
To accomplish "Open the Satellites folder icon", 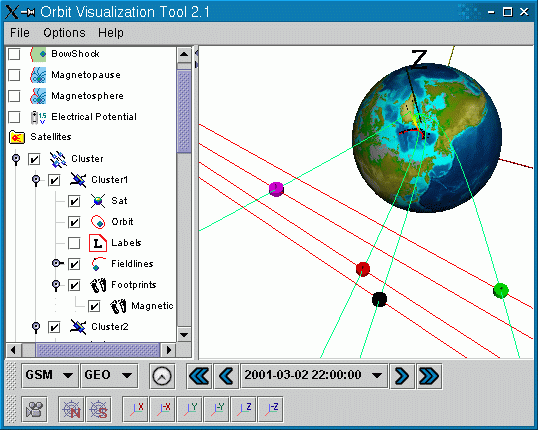I will (17, 137).
